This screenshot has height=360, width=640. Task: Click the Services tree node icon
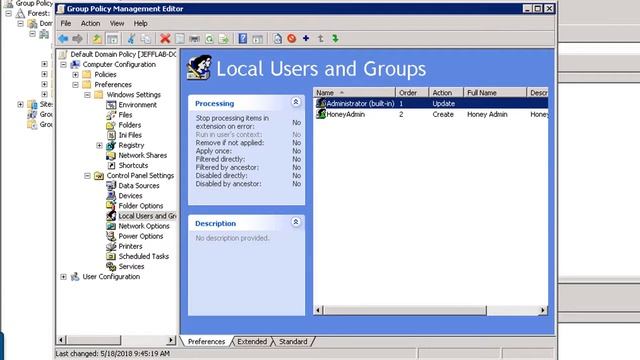tap(111, 267)
